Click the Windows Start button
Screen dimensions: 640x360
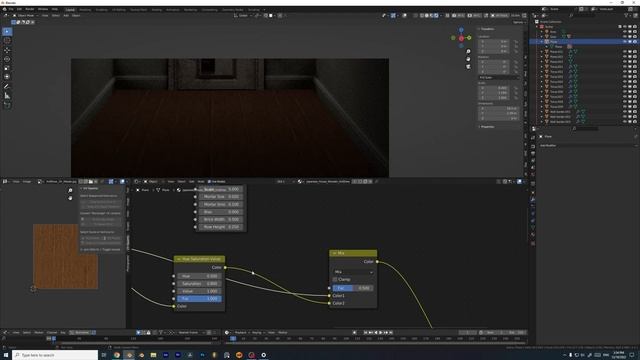6,355
